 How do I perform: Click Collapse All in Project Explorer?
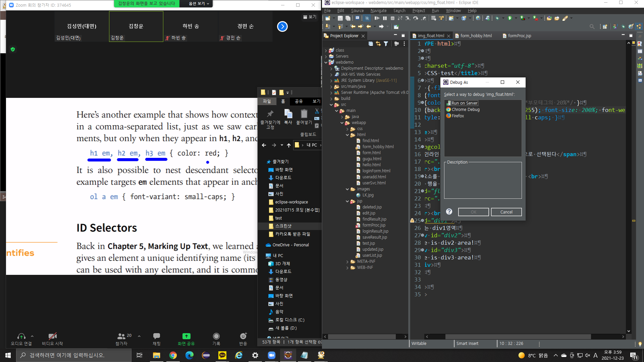371,44
